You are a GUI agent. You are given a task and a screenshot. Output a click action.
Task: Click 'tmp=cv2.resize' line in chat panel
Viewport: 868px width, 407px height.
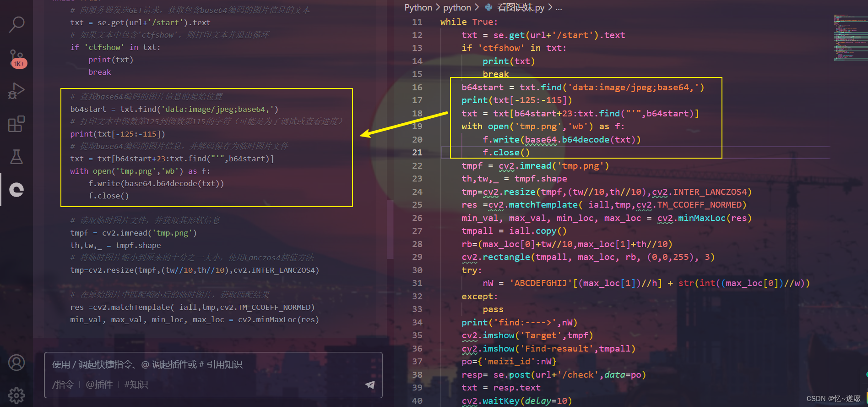(195, 270)
